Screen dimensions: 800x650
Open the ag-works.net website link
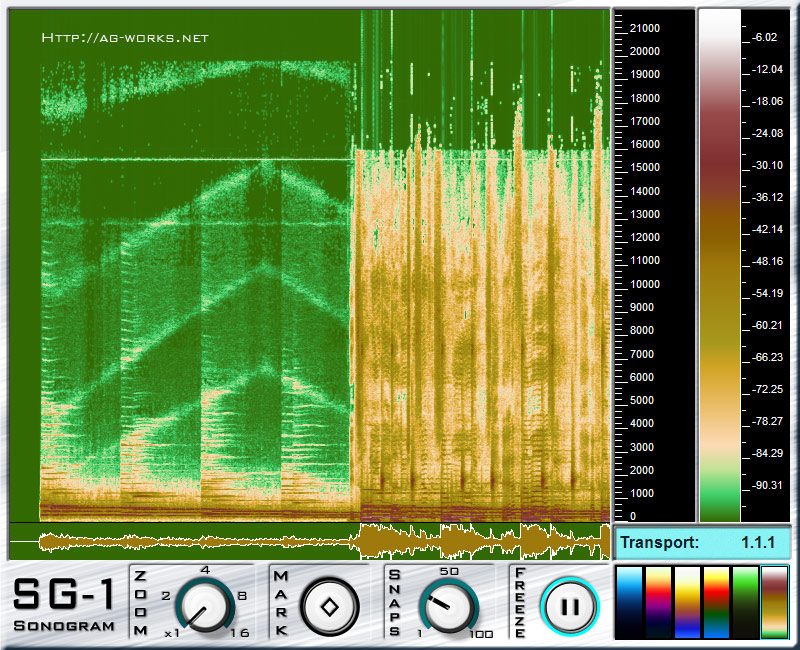click(x=125, y=38)
